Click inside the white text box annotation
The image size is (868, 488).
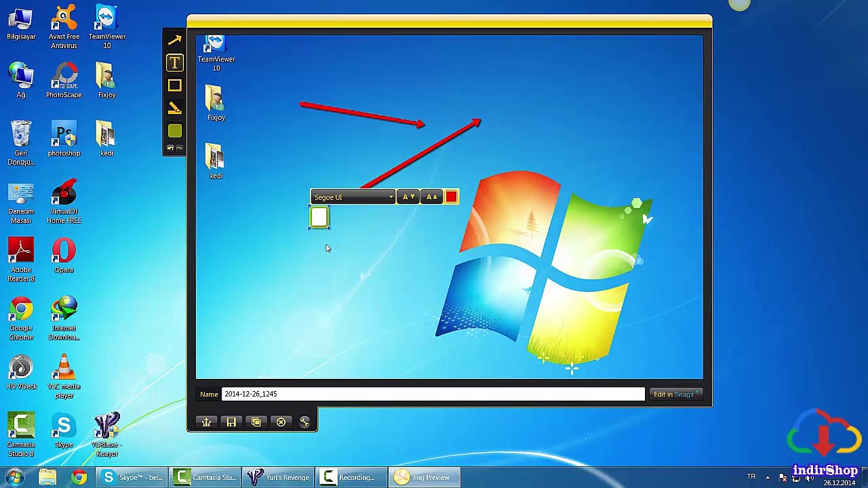point(319,218)
